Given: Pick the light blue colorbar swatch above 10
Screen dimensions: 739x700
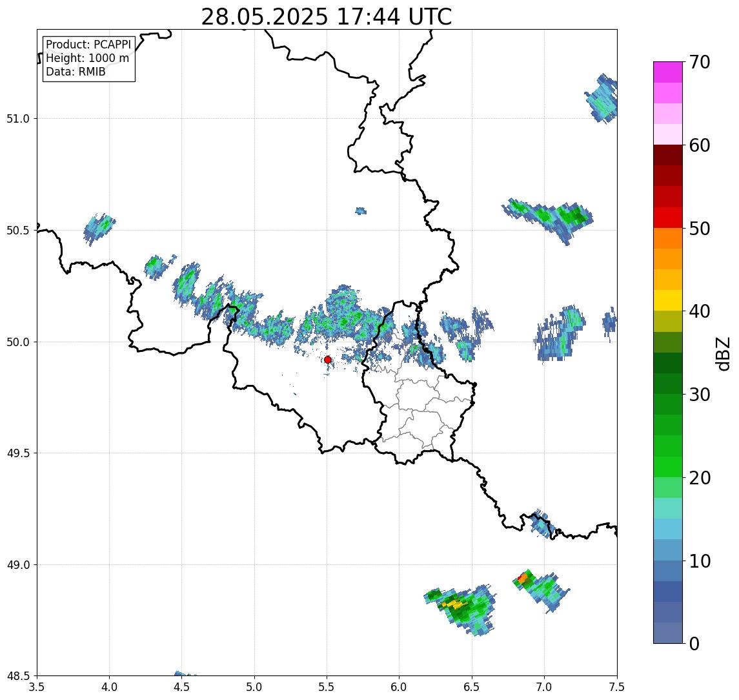Looking at the screenshot, I should (668, 550).
